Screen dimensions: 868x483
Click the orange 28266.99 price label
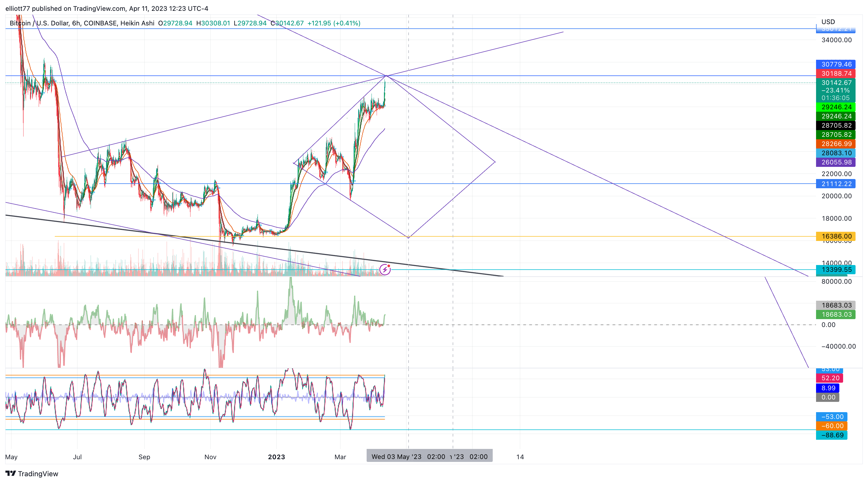[836, 144]
